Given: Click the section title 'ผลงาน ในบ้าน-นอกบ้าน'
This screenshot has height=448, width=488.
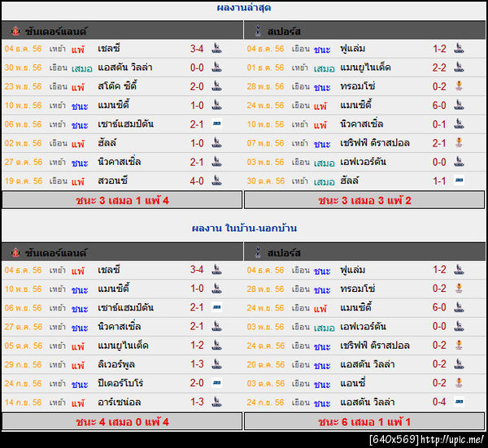Looking at the screenshot, I should coord(244,228).
